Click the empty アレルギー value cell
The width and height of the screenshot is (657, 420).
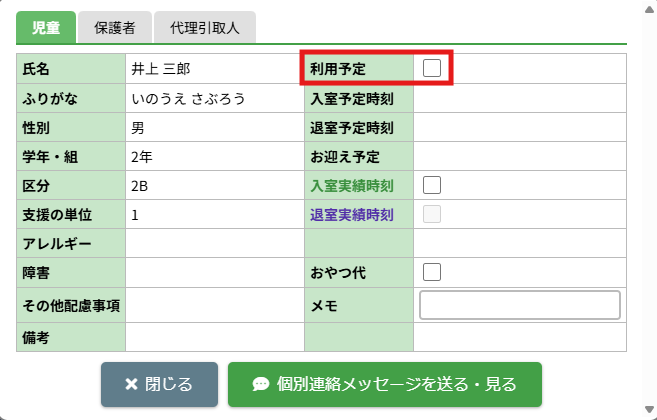point(214,244)
